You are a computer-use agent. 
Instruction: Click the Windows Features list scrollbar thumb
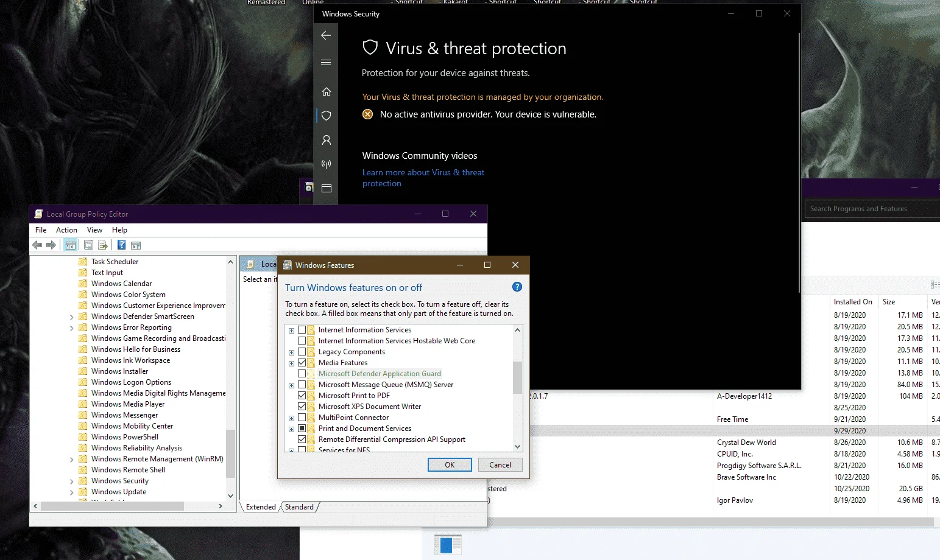(518, 378)
